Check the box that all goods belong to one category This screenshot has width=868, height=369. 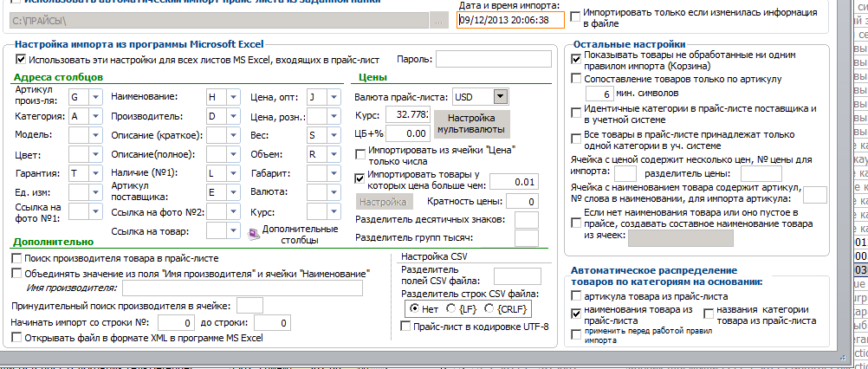[x=576, y=139]
